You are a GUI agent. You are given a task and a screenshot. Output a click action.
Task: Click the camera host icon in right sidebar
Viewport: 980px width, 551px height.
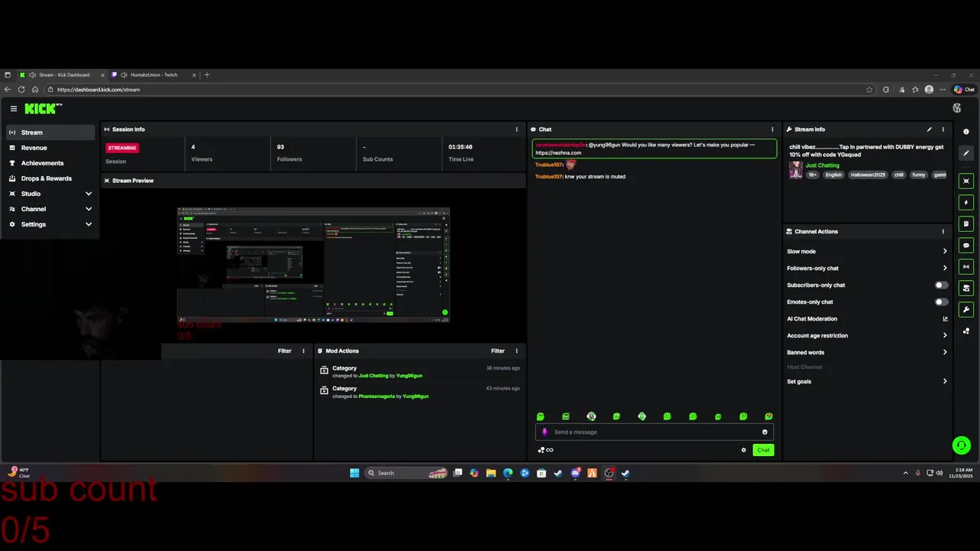(966, 289)
